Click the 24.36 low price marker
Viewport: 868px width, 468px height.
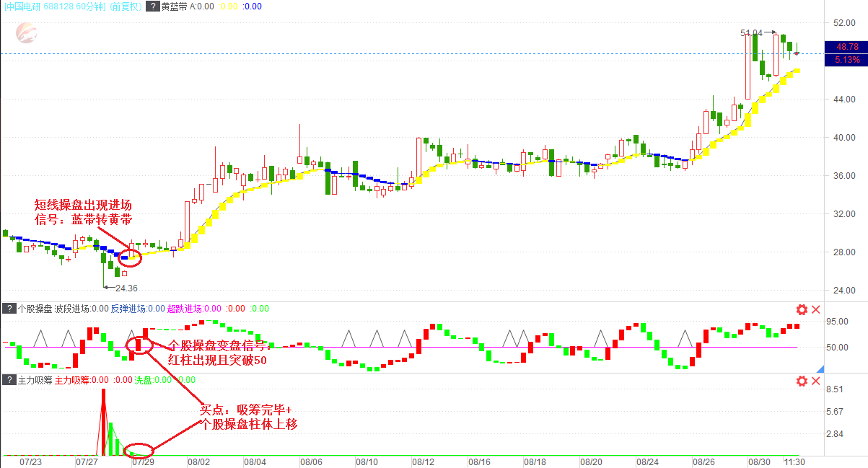(x=126, y=288)
